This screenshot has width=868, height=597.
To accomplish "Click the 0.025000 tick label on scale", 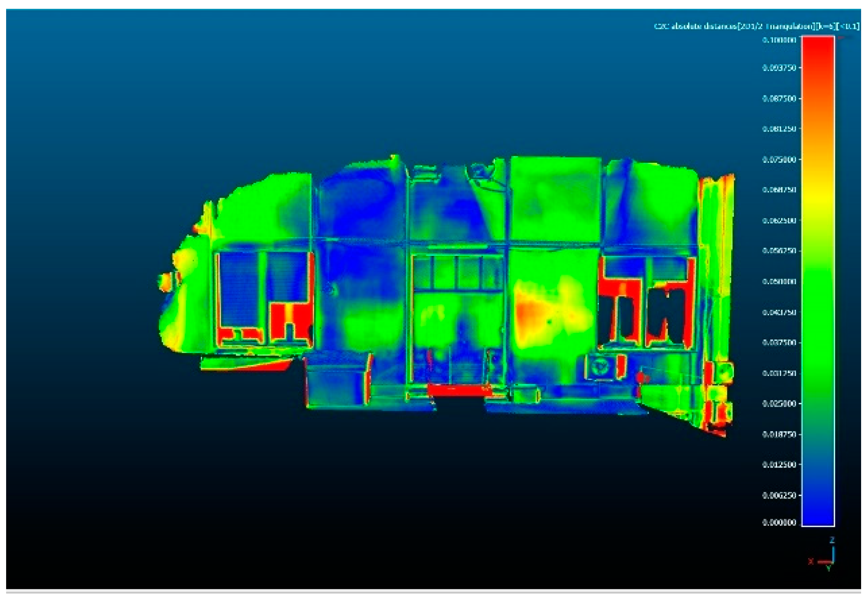I will pos(779,403).
